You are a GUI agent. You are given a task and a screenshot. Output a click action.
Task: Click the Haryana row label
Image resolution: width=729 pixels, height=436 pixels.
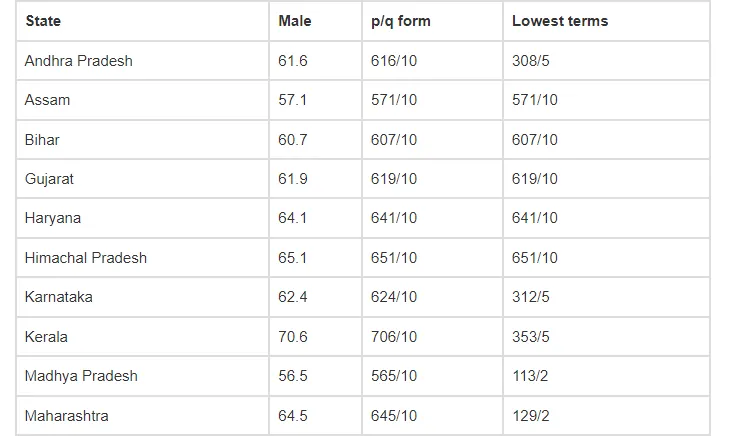53,218
